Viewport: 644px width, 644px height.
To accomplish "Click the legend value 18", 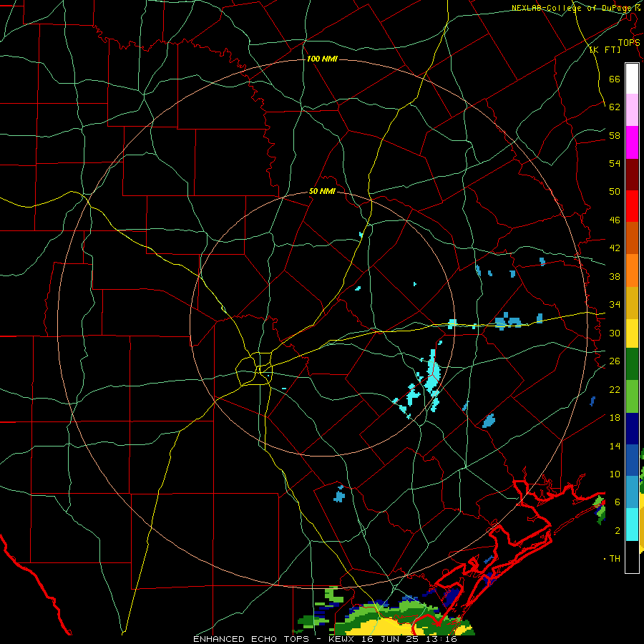I will coord(615,418).
